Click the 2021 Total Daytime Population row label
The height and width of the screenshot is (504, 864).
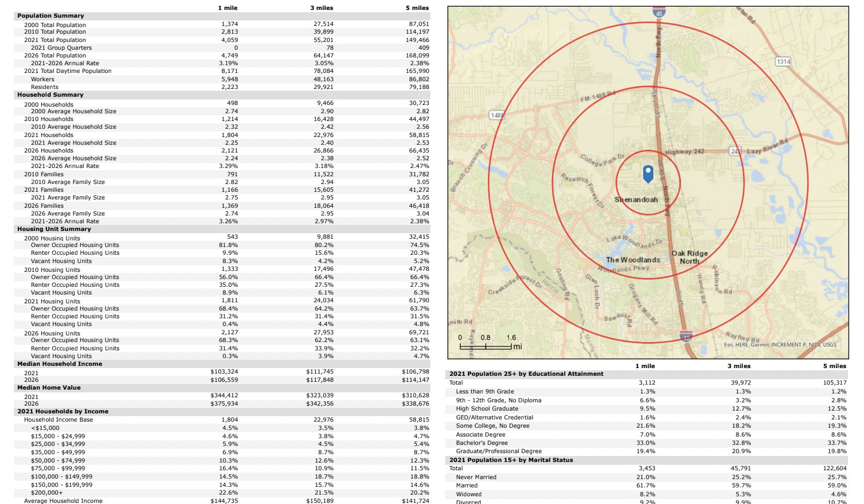(67, 71)
